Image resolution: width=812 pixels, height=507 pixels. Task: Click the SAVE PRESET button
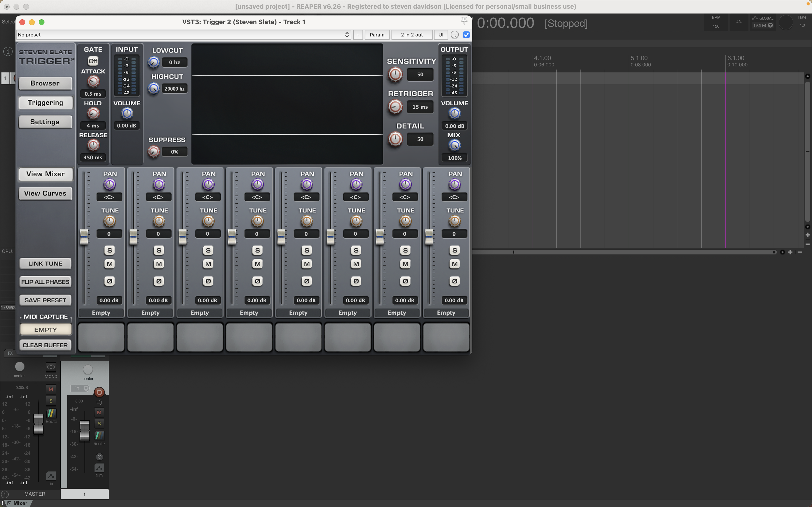(45, 300)
